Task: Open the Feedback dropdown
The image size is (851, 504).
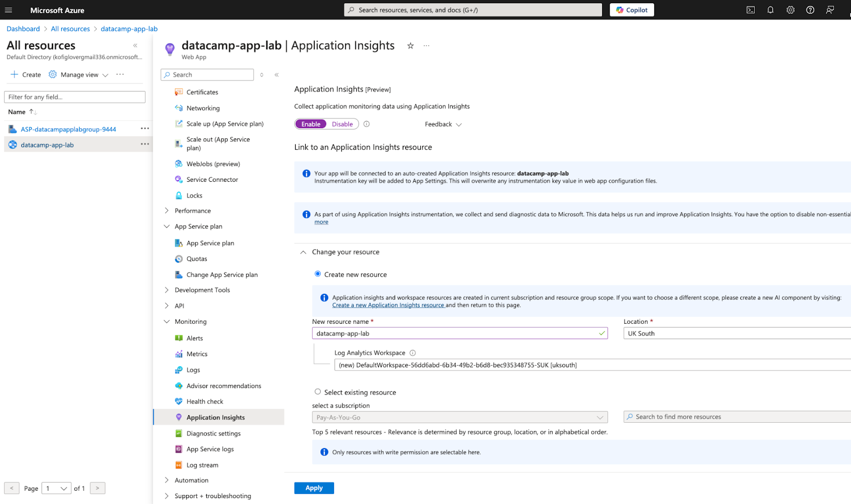Action: tap(443, 124)
